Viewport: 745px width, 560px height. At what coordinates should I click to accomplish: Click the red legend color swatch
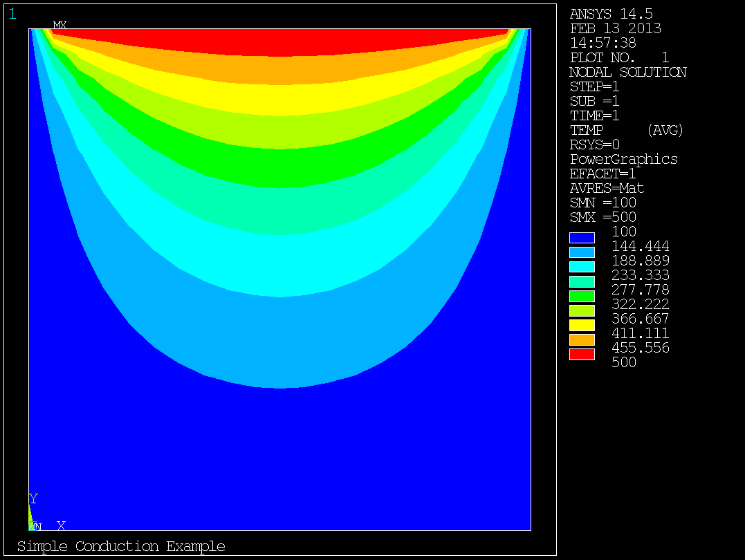click(x=582, y=354)
